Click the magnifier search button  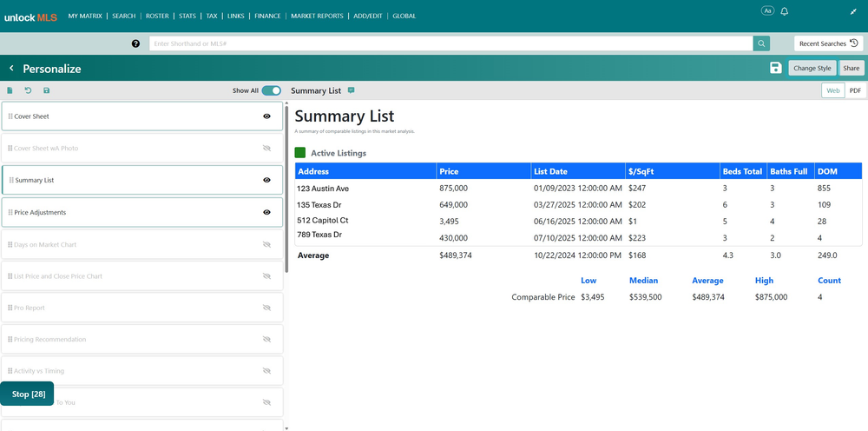click(x=761, y=43)
